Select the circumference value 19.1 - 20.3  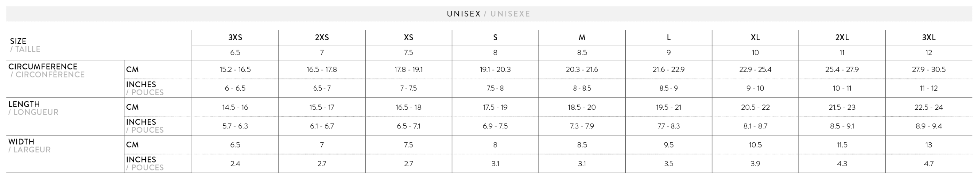coord(495,69)
